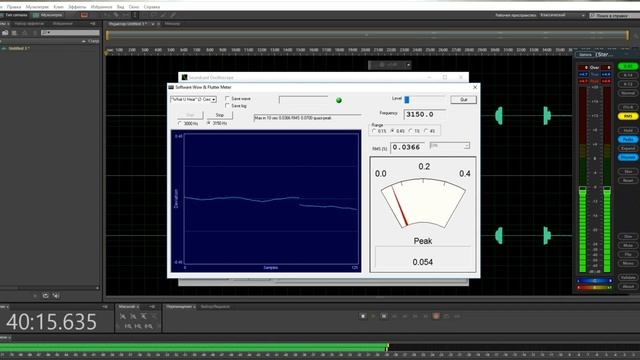640x360 pixels.
Task: Click the Mono button in meter panel
Action: (628, 263)
